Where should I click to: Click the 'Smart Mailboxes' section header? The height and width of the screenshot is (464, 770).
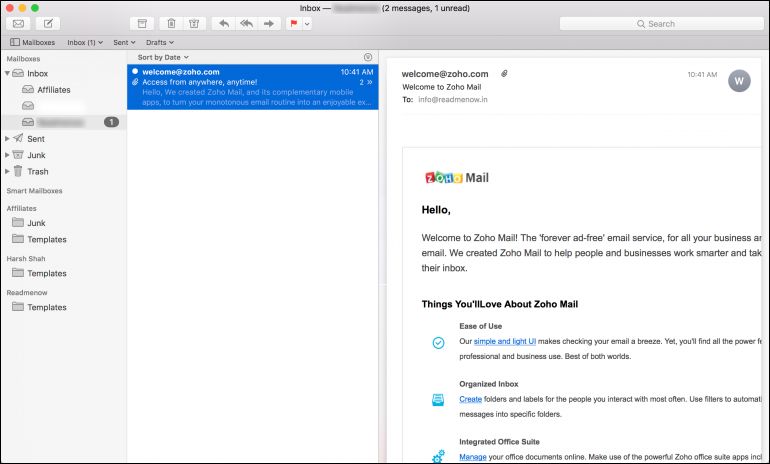[x=34, y=191]
